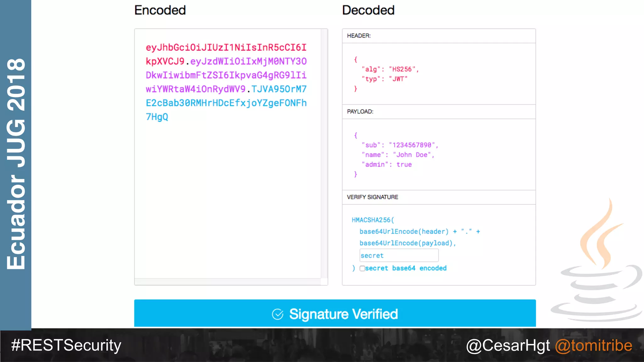This screenshot has height=362, width=644.
Task: Click the secret input field
Action: [x=399, y=255]
